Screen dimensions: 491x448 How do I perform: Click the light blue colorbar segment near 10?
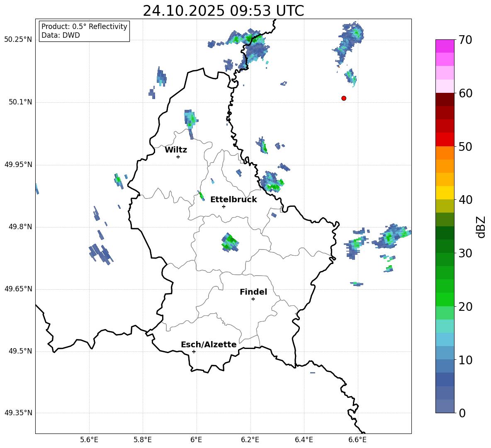tap(445, 353)
